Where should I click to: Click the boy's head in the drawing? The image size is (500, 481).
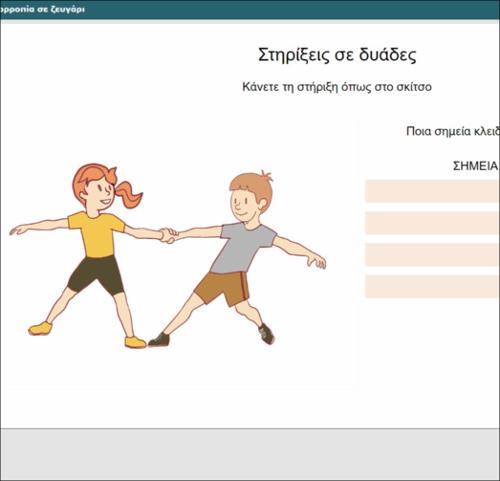pos(251,197)
